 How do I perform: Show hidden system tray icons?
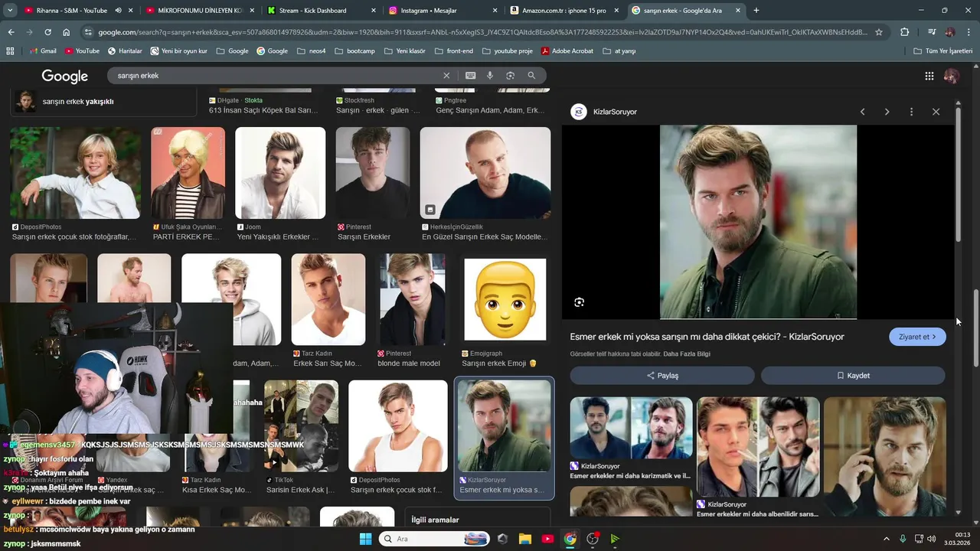[887, 539]
